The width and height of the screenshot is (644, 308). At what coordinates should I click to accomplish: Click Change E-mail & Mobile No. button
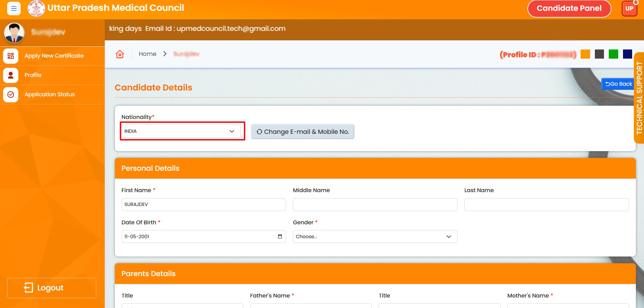pos(302,132)
